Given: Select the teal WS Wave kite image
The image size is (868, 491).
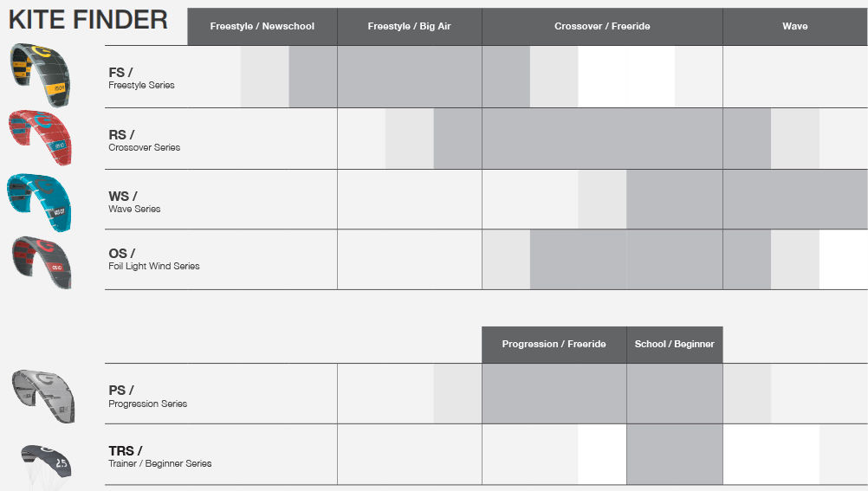Looking at the screenshot, I should click(x=39, y=201).
